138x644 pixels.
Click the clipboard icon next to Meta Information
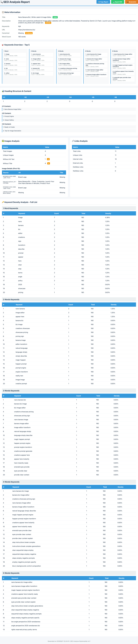[3, 12]
